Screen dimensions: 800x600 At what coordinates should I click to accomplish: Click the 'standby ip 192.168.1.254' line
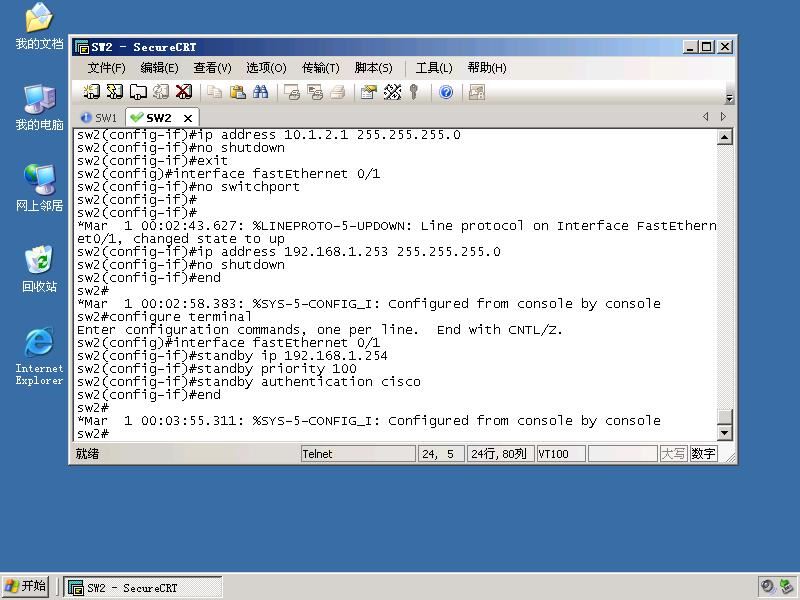(232, 356)
